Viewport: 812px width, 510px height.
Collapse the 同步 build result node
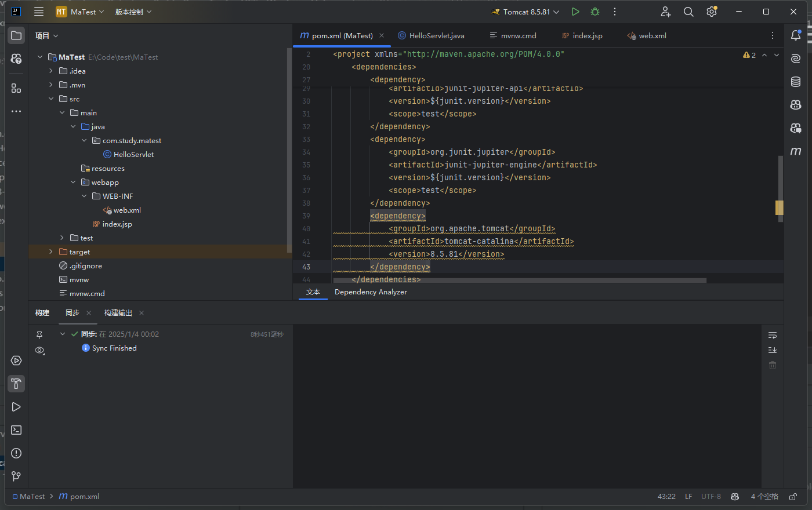pos(63,334)
